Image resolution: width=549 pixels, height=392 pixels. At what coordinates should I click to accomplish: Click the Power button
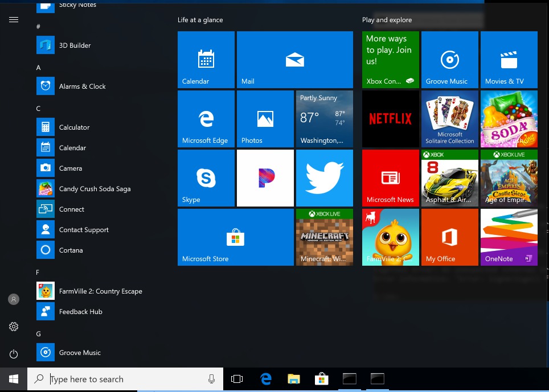[x=14, y=354]
